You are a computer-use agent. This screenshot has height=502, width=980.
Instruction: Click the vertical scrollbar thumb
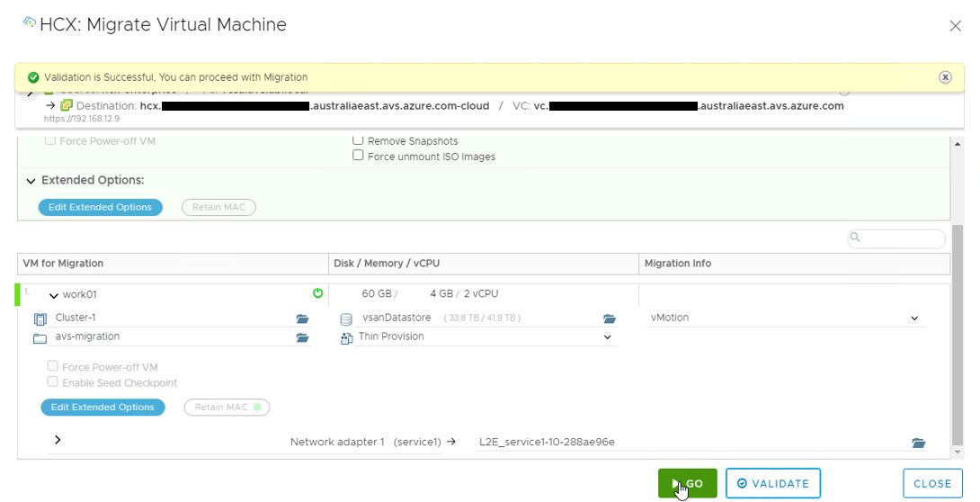point(957,335)
